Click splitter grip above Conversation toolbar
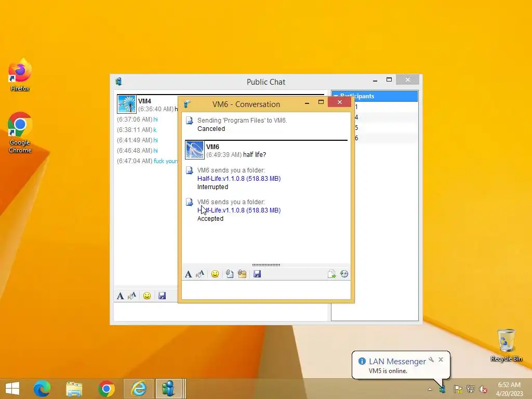 click(266, 265)
